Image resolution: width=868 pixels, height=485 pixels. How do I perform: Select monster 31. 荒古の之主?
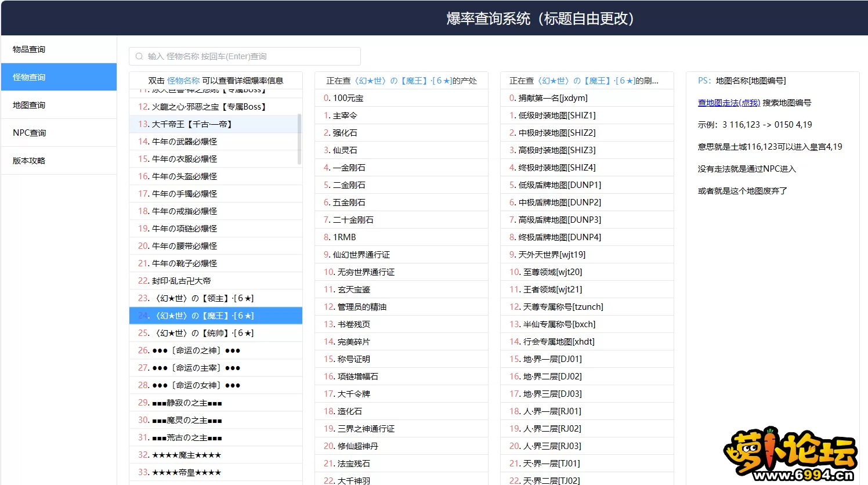coord(216,437)
